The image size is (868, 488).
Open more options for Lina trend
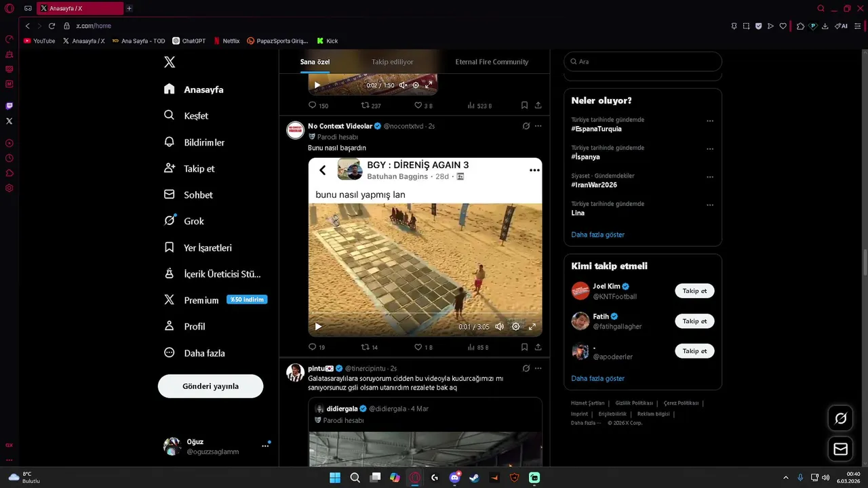710,205
